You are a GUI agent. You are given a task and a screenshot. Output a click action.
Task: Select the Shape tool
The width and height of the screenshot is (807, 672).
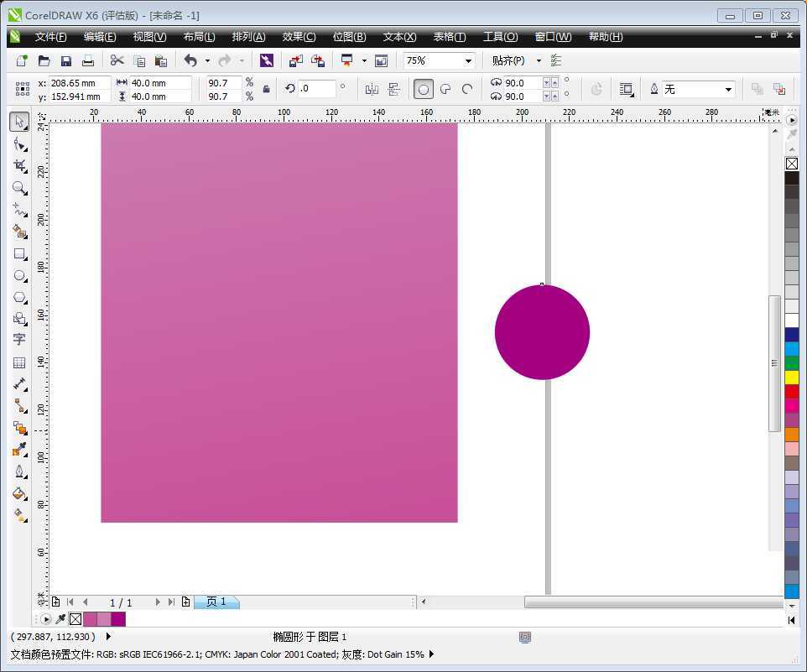pos(20,143)
